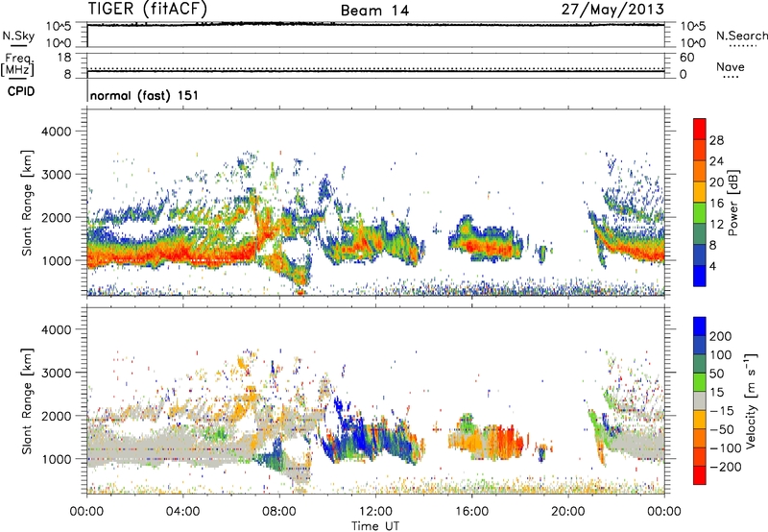768x532 pixels.
Task: Click the '28' label on the power scale
Action: click(x=716, y=140)
